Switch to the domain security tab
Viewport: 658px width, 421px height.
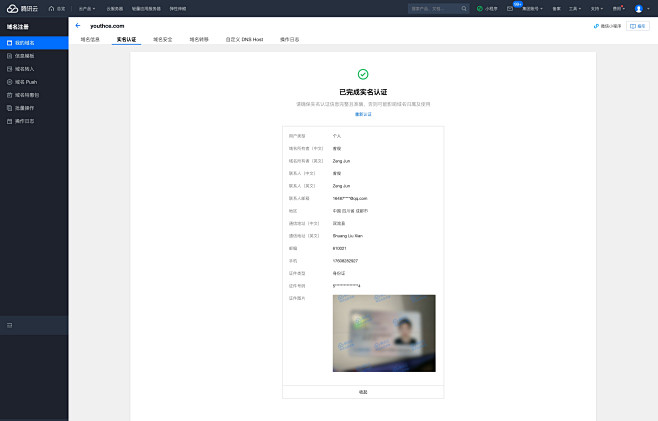pyautogui.click(x=162, y=39)
